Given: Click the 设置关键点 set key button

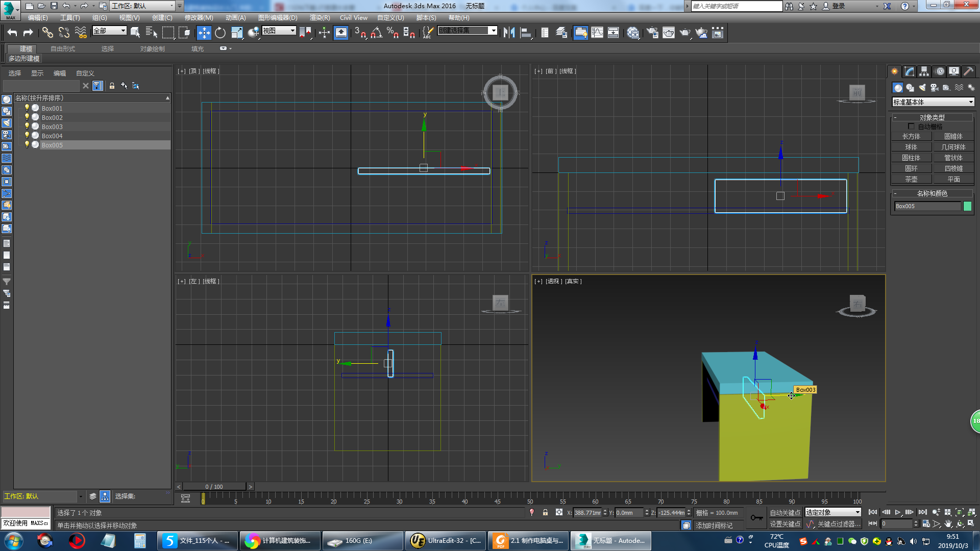Looking at the screenshot, I should point(785,524).
